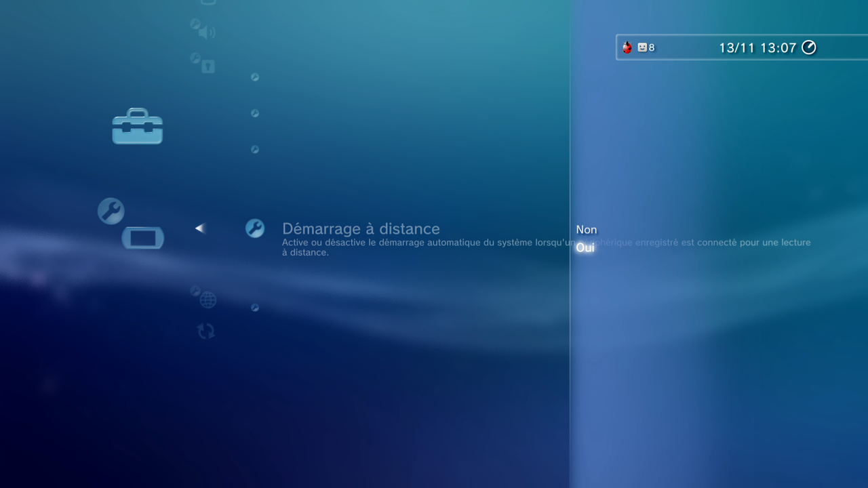
Task: Open the faded Sound settings speaker icon
Action: pyautogui.click(x=203, y=29)
